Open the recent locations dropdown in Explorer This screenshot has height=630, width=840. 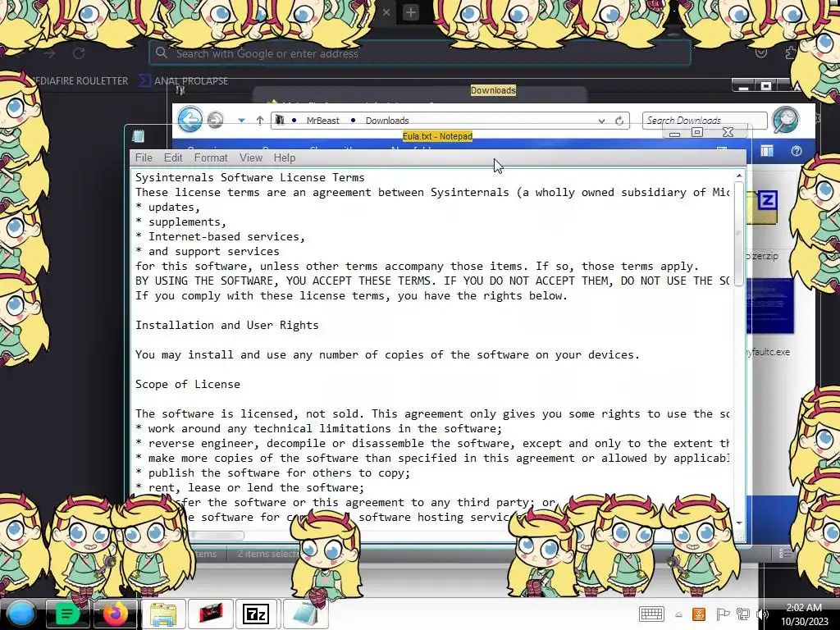[x=242, y=121]
